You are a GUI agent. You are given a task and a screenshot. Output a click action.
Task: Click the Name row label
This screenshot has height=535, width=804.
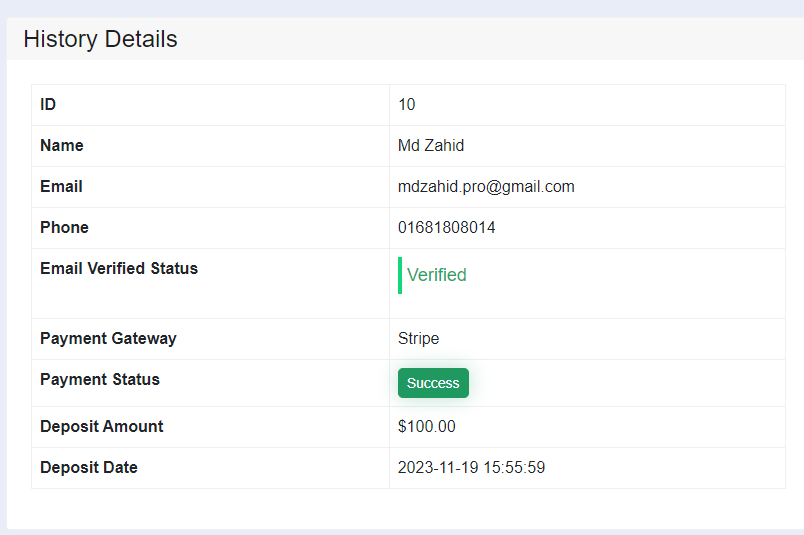pyautogui.click(x=62, y=145)
